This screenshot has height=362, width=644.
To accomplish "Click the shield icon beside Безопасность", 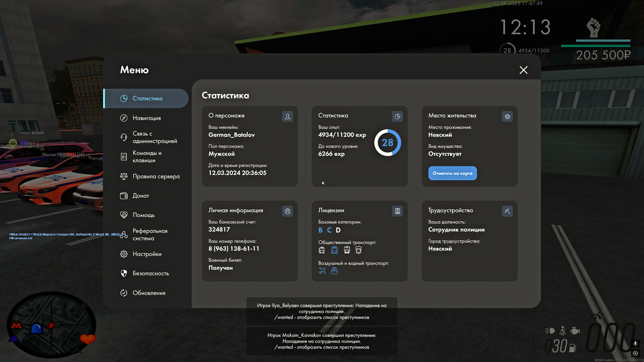I will [x=124, y=274].
